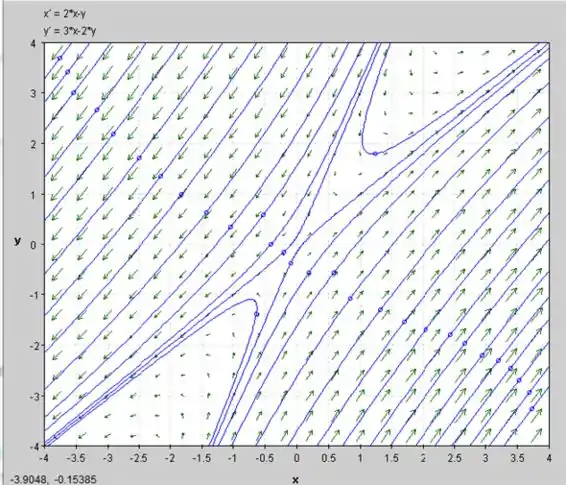
Task: Click the cursor coordinate readout -3.9048, -0.15385
Action: coord(53,480)
